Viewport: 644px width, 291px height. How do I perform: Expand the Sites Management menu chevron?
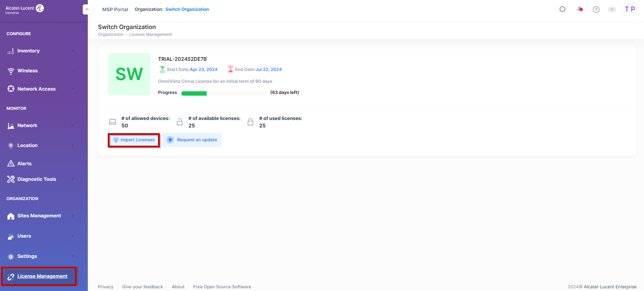73,216
